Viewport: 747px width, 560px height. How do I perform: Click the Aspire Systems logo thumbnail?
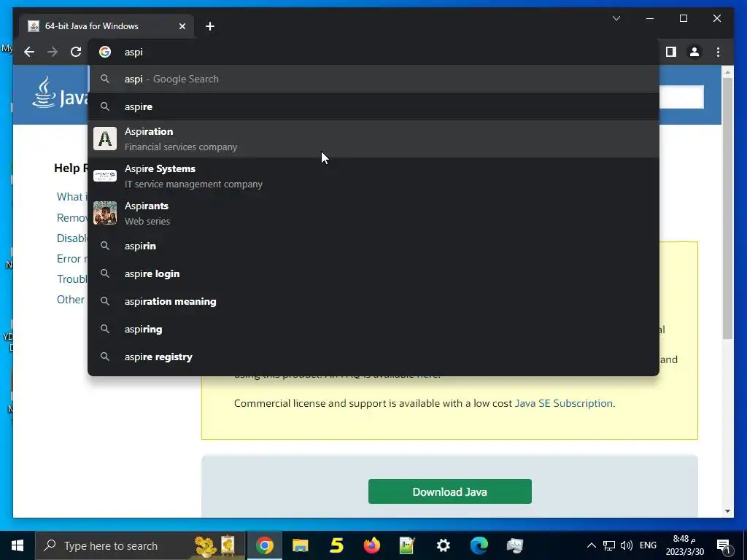coord(105,176)
